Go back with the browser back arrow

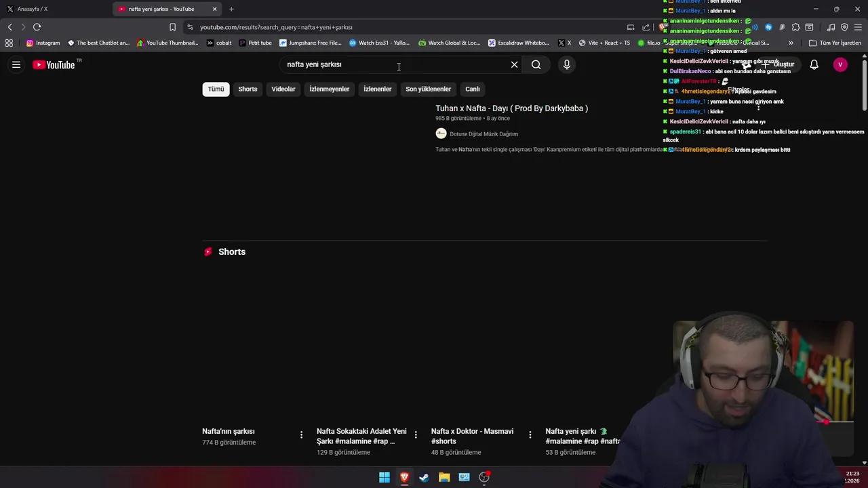9,27
